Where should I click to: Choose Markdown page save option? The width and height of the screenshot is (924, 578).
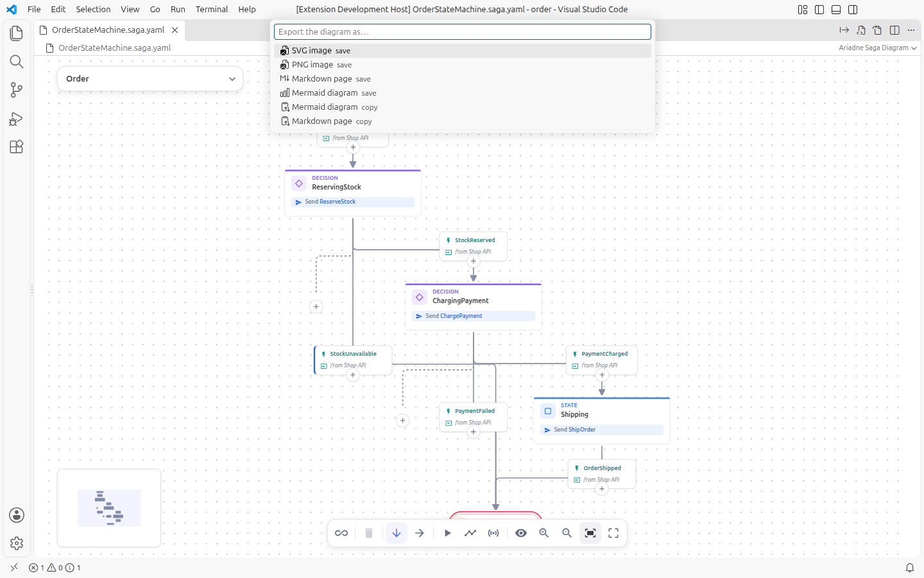(x=463, y=79)
